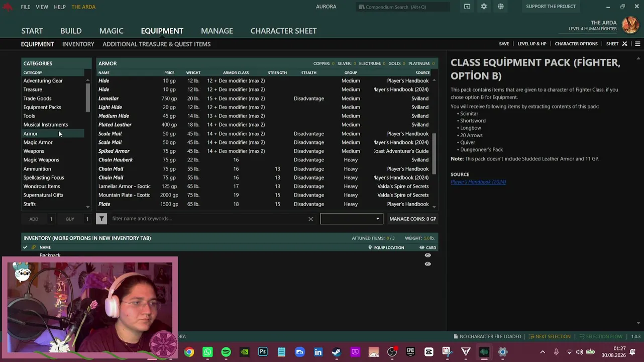Click the Valorant icon in the taskbar
Screen dimensions: 644x362
click(x=466, y=352)
